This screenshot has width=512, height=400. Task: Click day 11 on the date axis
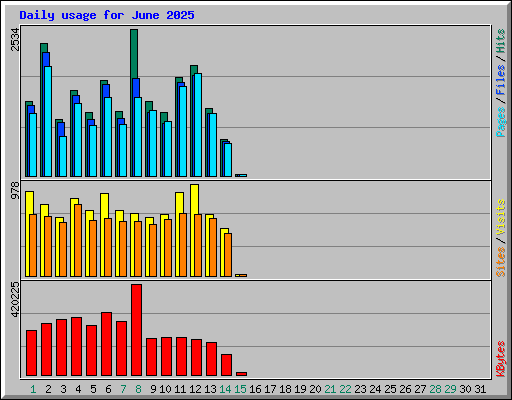pos(180,389)
